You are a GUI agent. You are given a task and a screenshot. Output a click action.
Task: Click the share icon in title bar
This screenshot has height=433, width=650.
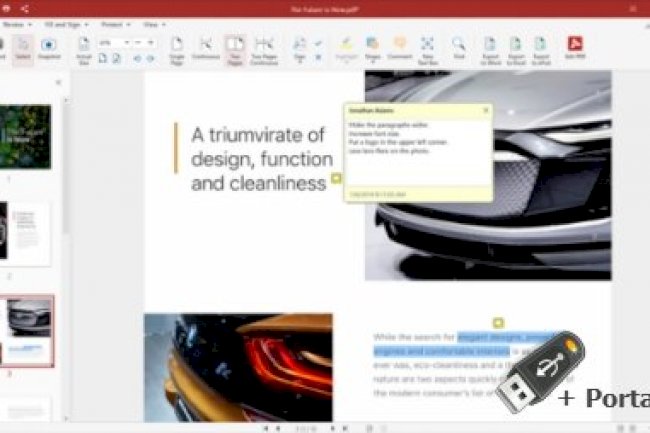(x=24, y=9)
